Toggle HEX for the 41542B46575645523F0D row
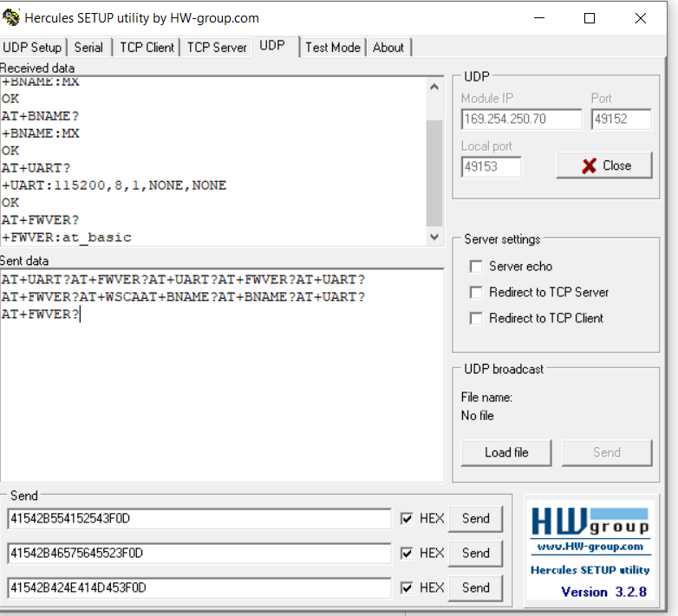 tap(407, 553)
